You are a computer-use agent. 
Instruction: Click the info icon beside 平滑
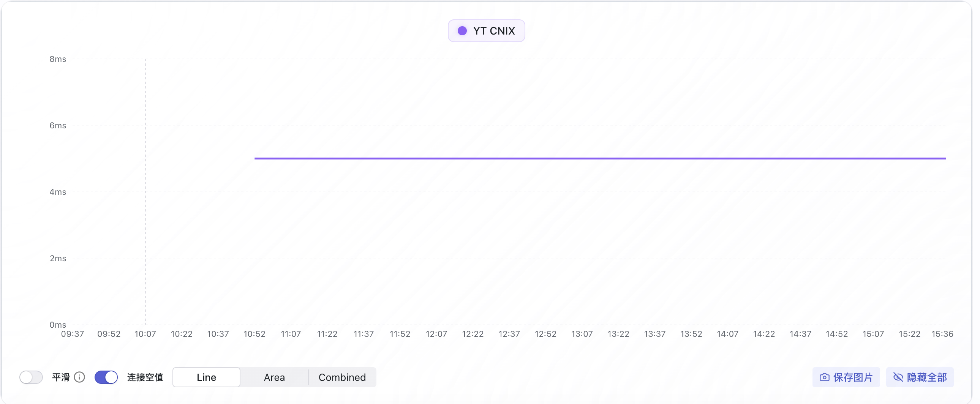click(79, 377)
